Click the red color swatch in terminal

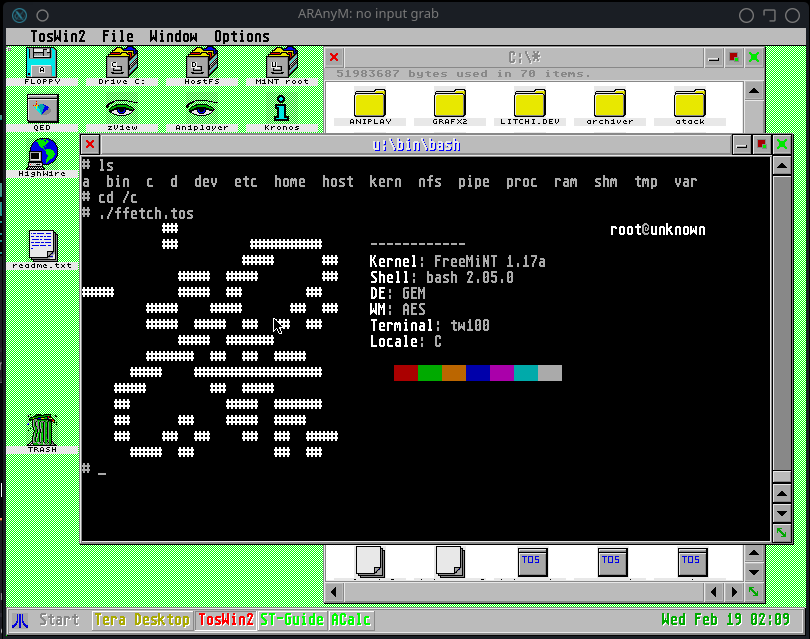coord(406,373)
